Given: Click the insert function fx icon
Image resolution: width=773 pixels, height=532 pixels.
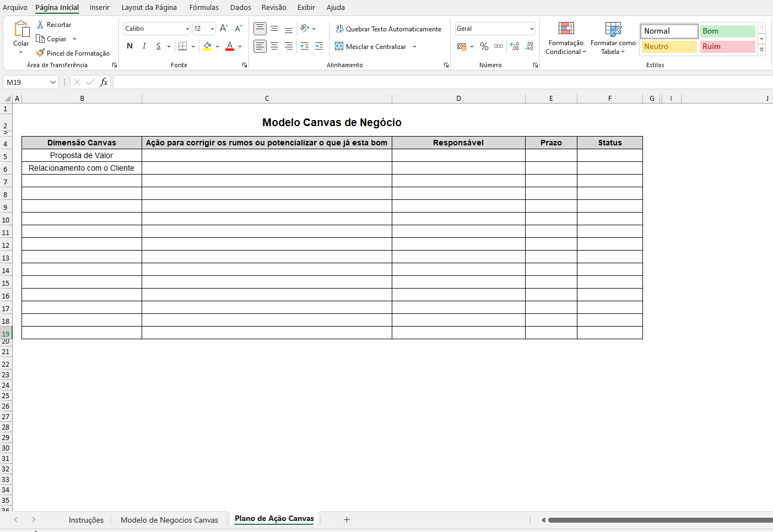Looking at the screenshot, I should click(104, 82).
